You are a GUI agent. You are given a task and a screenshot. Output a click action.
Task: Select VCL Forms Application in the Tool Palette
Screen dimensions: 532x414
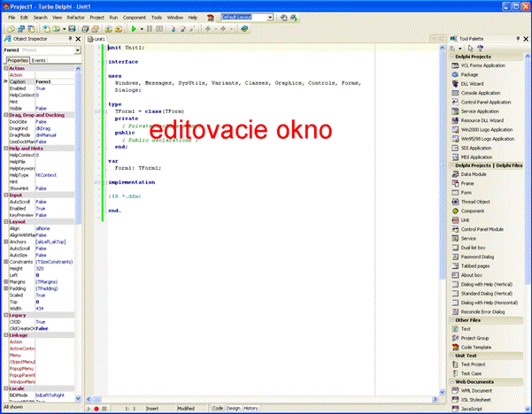479,65
